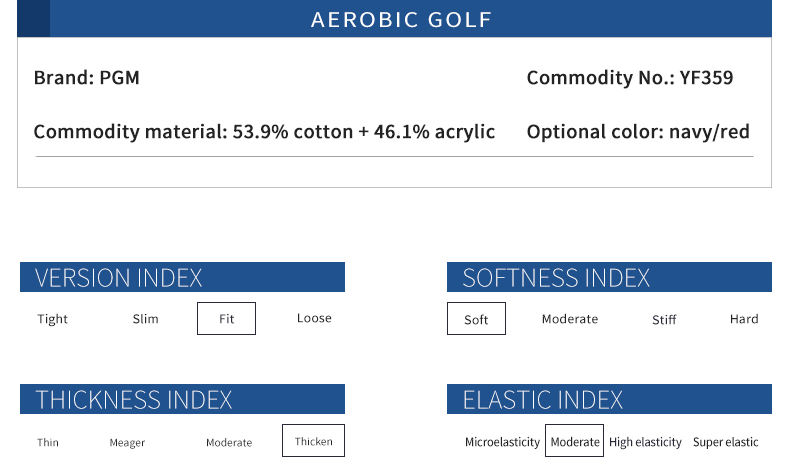Click the VERSION INDEX header bar
Screen dimensions: 790x469
[x=182, y=277]
